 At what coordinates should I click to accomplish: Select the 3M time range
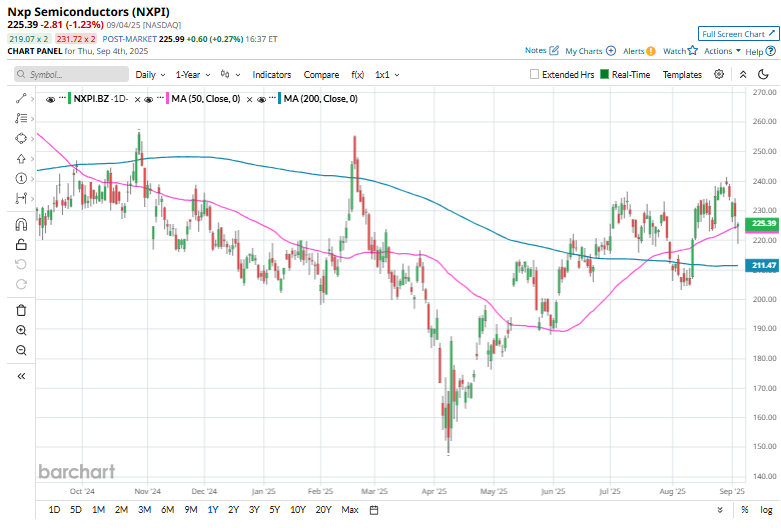(x=144, y=510)
